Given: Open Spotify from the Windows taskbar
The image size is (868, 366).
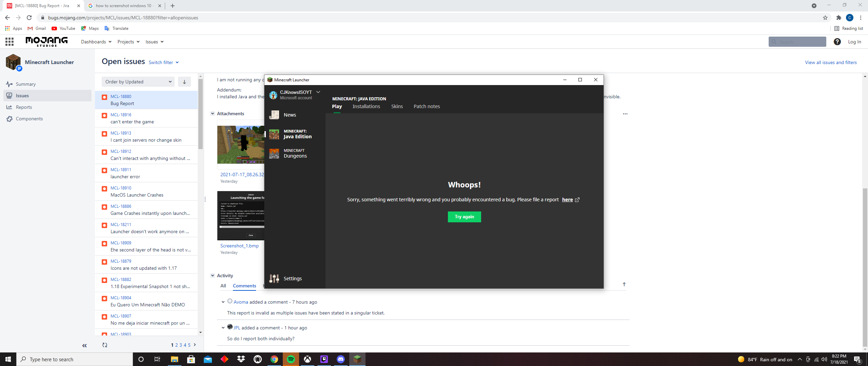Looking at the screenshot, I should tap(291, 359).
